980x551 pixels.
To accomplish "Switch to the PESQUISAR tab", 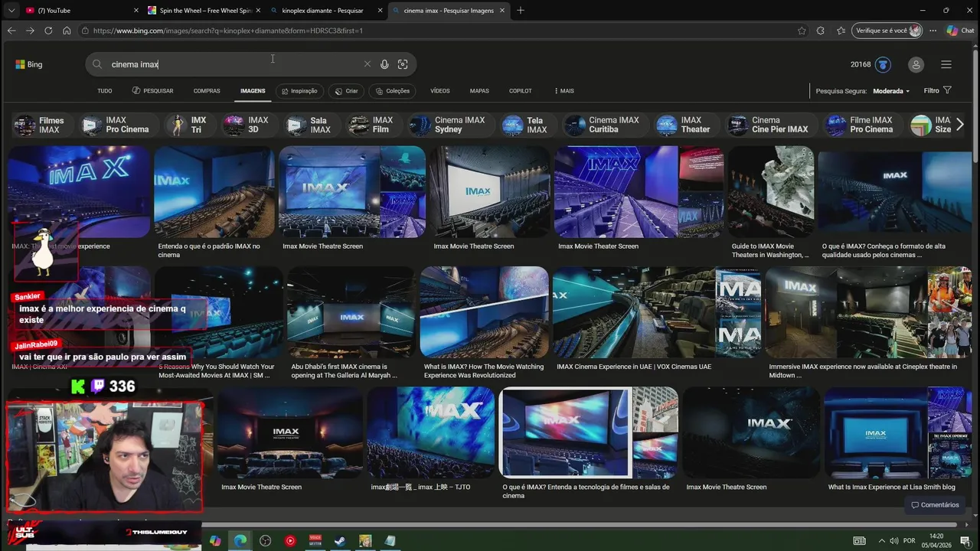I will click(152, 91).
